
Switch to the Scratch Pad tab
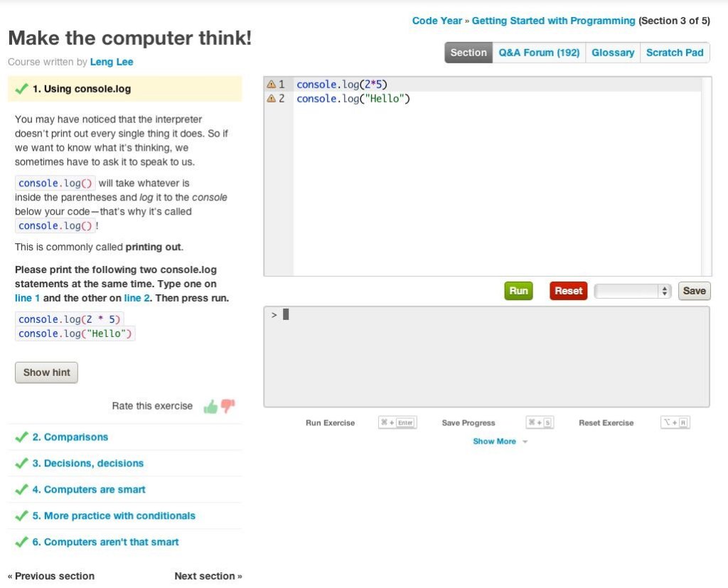673,52
